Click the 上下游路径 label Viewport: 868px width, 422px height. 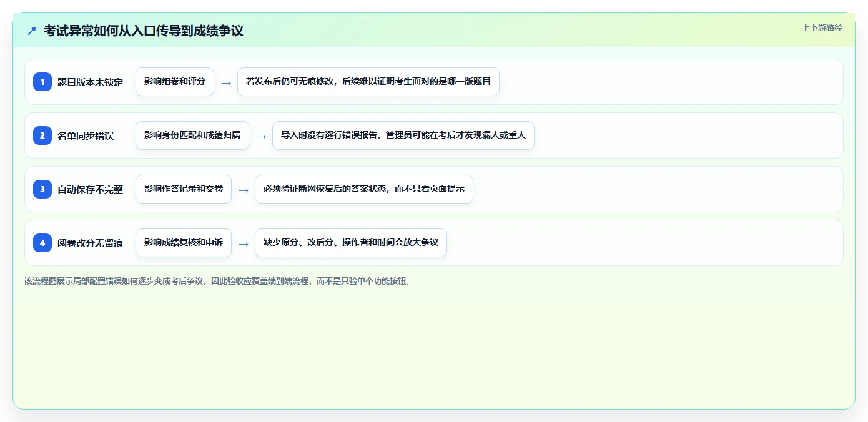(x=822, y=27)
